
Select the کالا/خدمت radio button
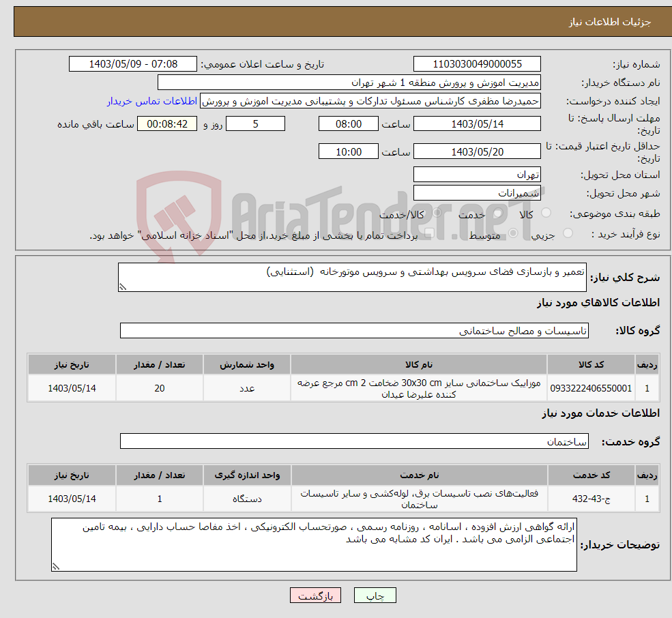point(437,213)
